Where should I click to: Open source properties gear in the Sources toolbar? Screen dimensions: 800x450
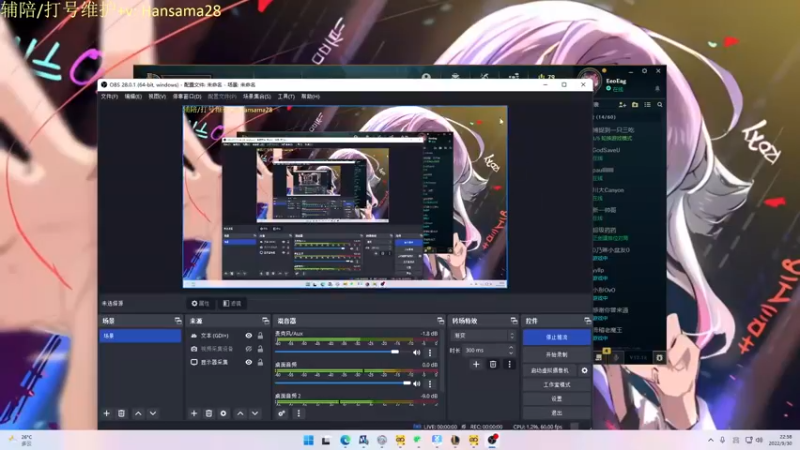click(x=223, y=413)
